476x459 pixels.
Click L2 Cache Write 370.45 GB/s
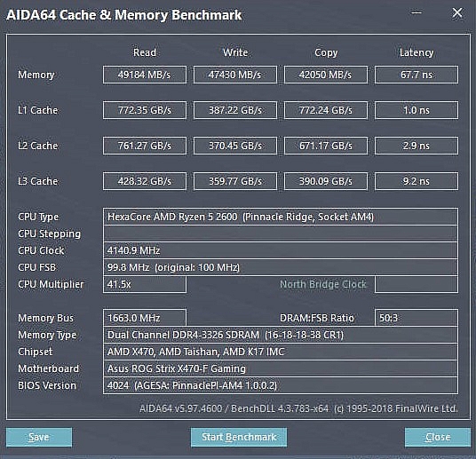235,146
